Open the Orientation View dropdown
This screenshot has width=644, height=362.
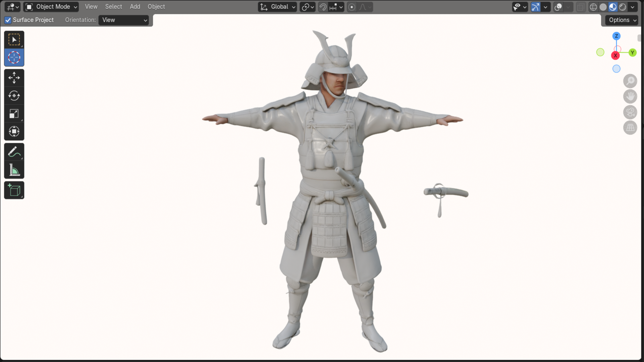click(x=124, y=20)
